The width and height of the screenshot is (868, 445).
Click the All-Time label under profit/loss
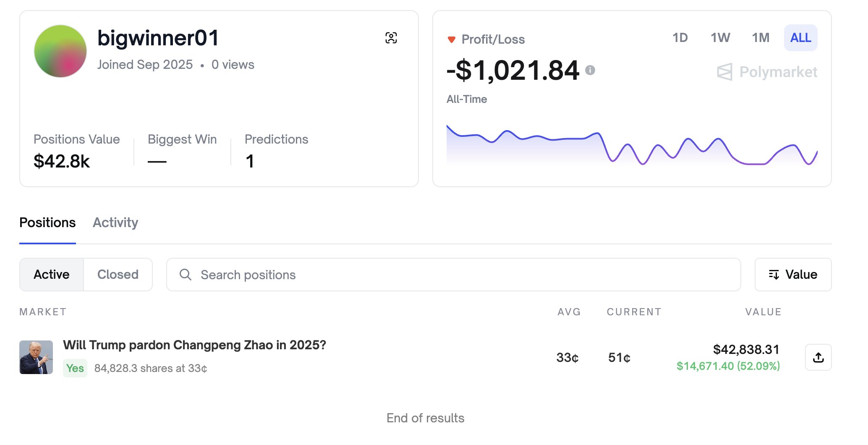467,99
